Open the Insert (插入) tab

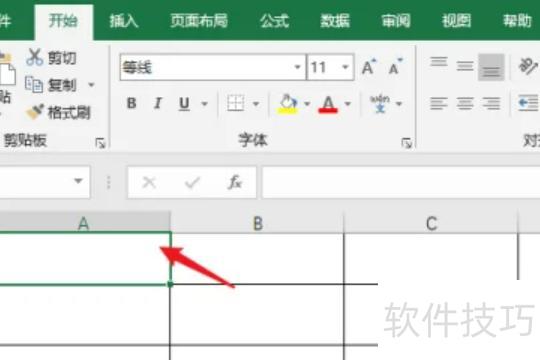pos(124,21)
